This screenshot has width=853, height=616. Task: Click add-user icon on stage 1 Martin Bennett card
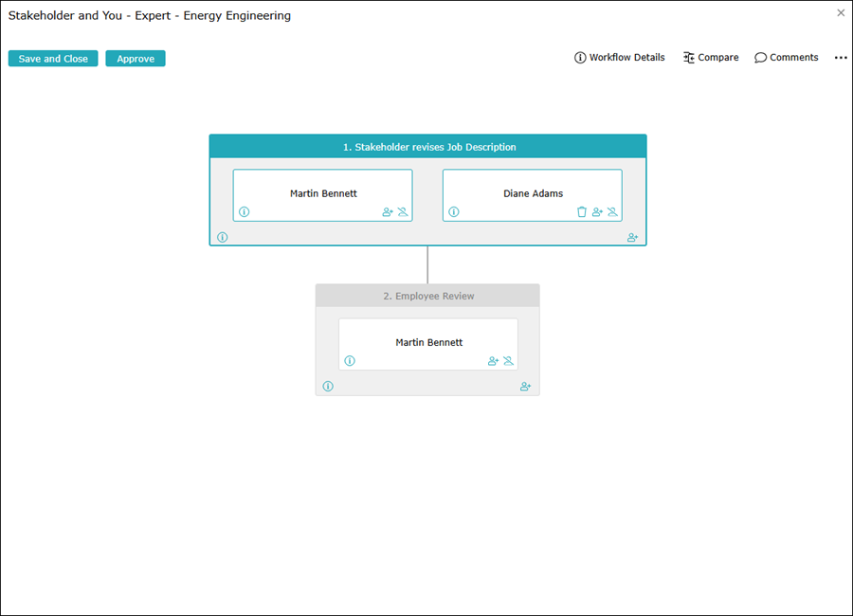tap(388, 212)
